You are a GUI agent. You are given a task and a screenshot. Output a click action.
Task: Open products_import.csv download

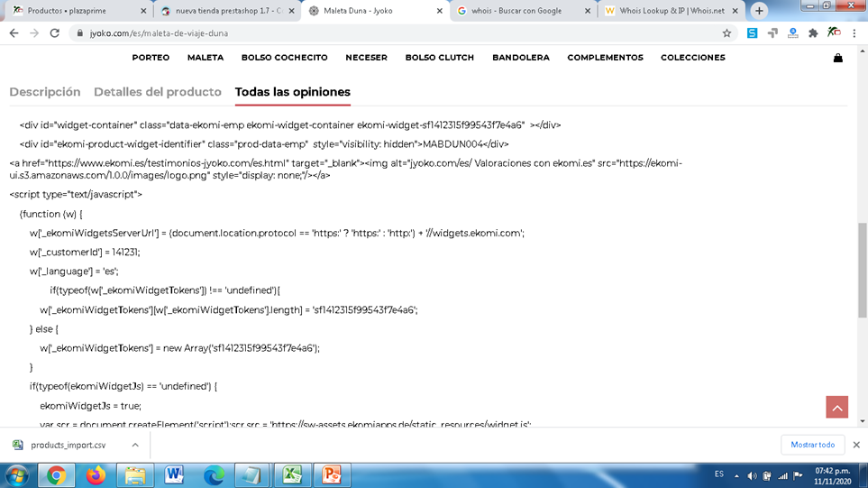point(68,445)
